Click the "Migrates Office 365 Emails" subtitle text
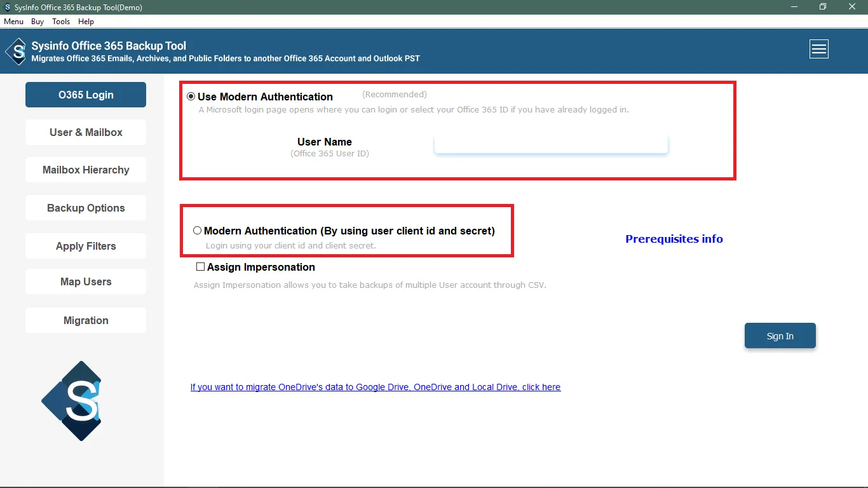This screenshot has height=488, width=868. (x=226, y=58)
